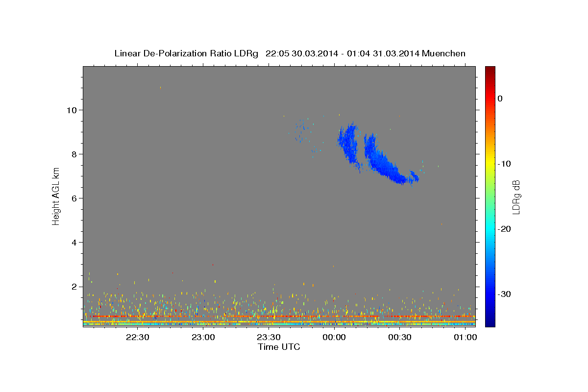The width and height of the screenshot is (588, 392).
Task: Click the colorbar value label '-20'
Action: click(x=505, y=229)
